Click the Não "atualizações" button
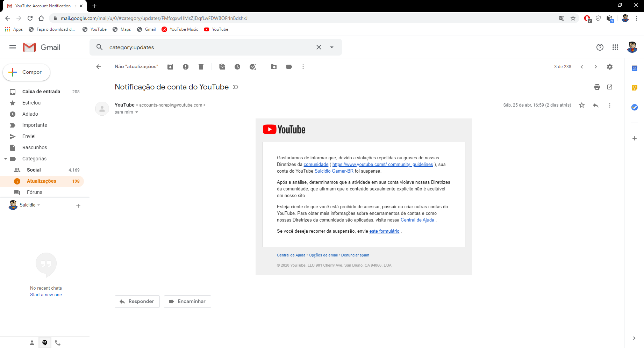 pos(136,67)
